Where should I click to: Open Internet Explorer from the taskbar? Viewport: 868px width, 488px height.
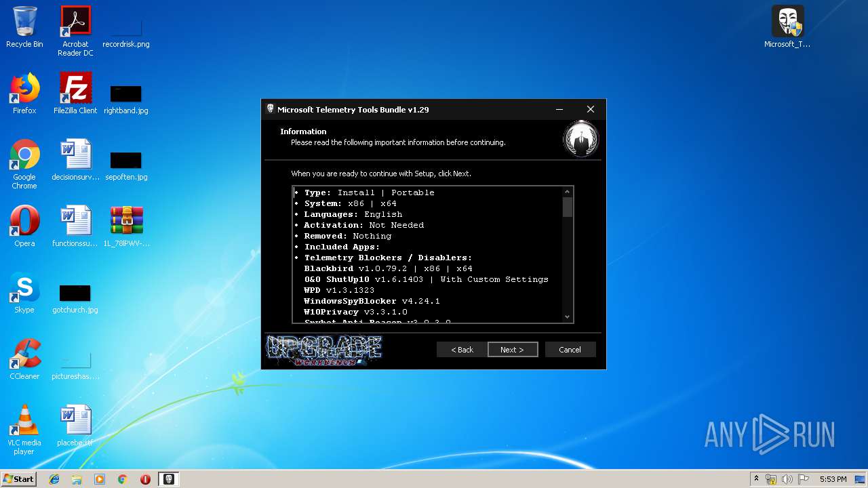[x=54, y=479]
